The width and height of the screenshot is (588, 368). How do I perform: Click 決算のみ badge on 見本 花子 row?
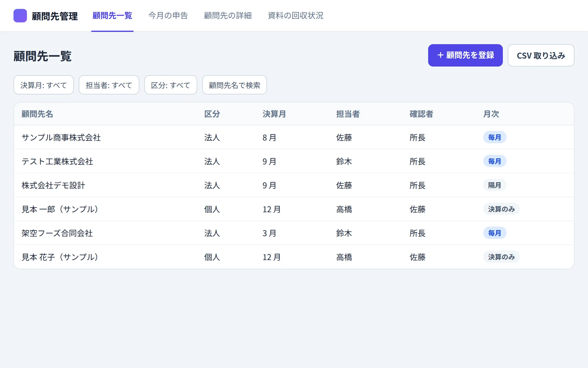[x=501, y=257]
